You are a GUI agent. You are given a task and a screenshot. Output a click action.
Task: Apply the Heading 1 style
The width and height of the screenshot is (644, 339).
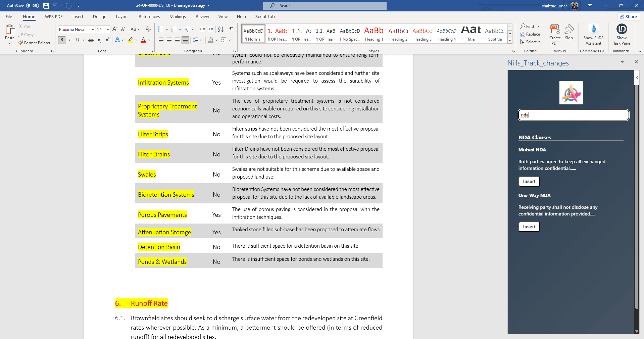pos(374,34)
